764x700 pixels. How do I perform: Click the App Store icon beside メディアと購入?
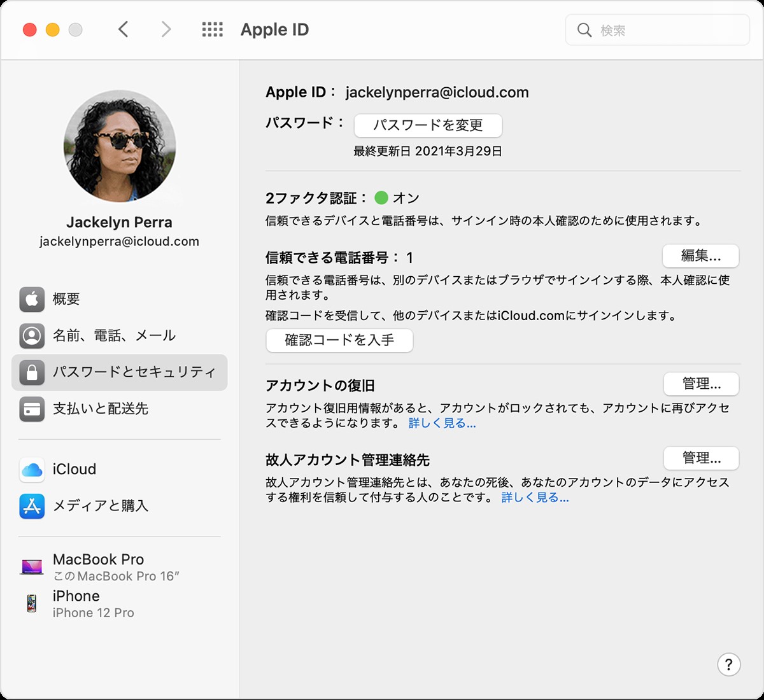click(32, 506)
